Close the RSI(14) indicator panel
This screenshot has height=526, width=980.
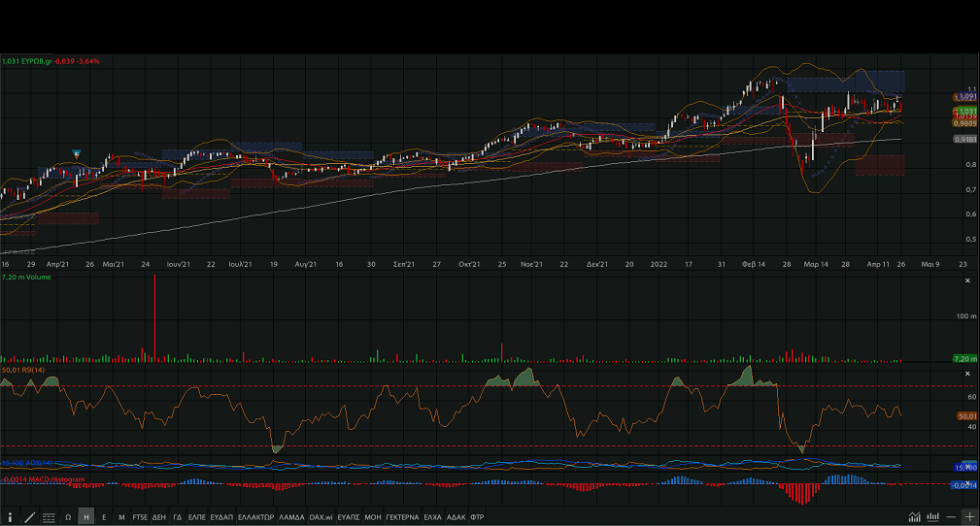pyautogui.click(x=966, y=374)
